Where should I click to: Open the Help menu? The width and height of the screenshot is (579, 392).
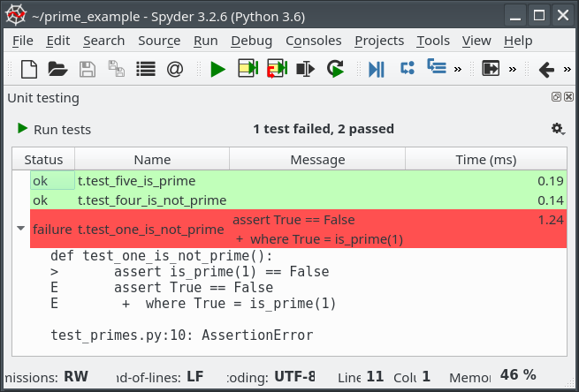pyautogui.click(x=518, y=41)
